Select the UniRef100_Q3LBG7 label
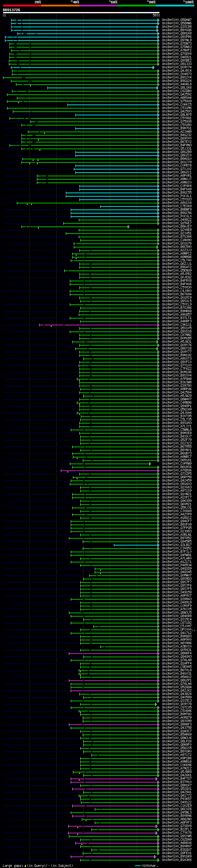This screenshot has width=197, height=868. (x=177, y=545)
